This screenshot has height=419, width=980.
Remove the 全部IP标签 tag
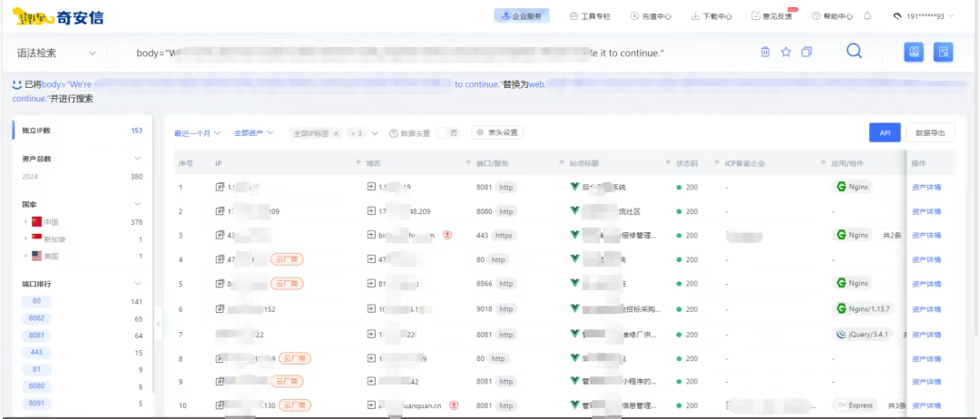(336, 133)
